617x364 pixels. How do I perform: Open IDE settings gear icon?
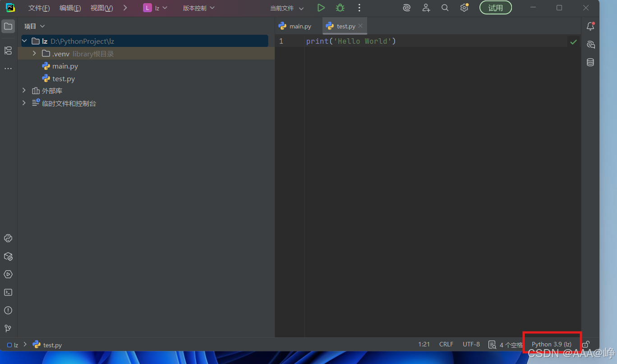pyautogui.click(x=464, y=8)
